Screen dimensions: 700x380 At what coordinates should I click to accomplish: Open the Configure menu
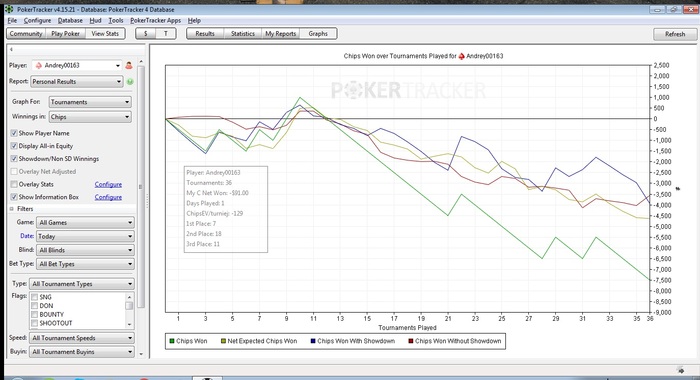coord(37,21)
